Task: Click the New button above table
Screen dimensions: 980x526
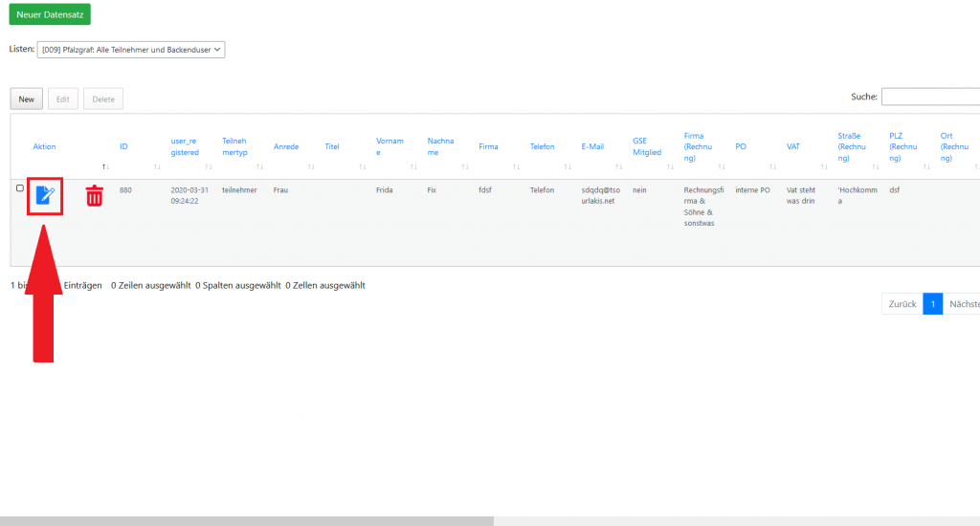Action: 27,99
